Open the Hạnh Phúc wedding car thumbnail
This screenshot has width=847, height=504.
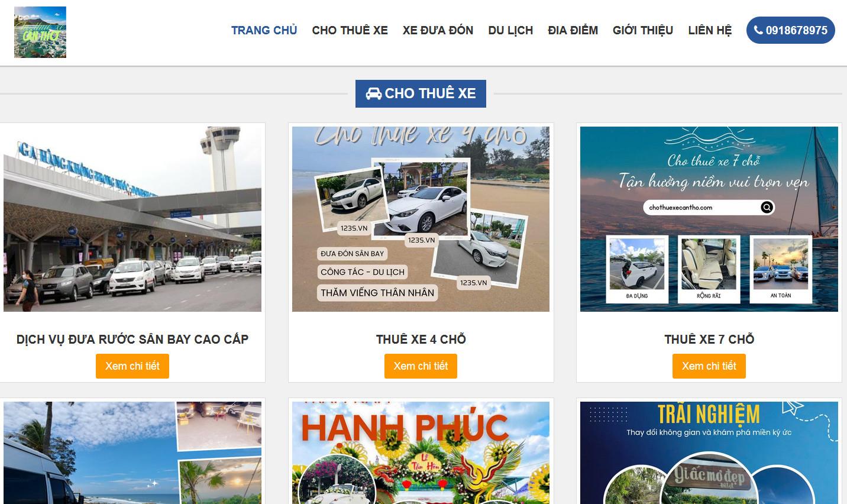pyautogui.click(x=421, y=453)
